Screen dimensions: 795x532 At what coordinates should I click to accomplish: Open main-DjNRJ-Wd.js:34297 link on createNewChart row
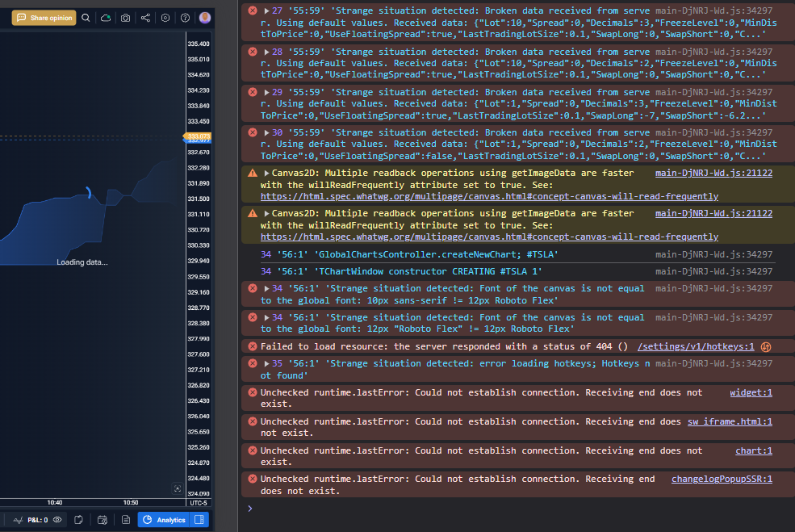[713, 254]
